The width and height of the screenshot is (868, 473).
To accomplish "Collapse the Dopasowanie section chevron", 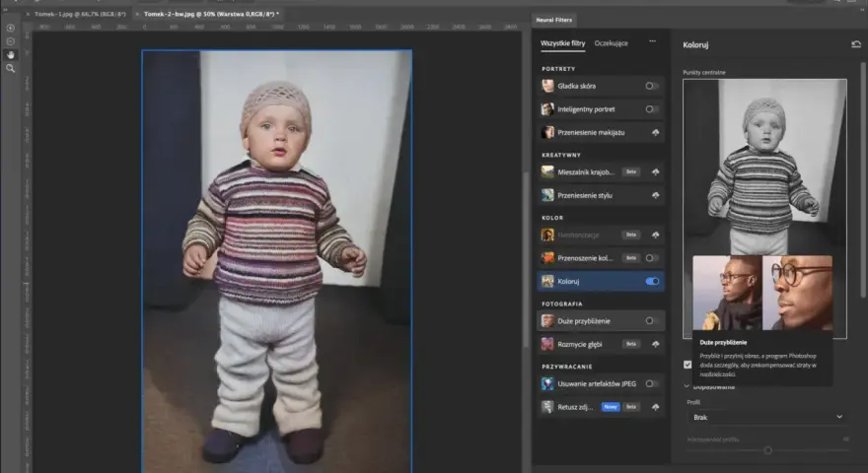I will pyautogui.click(x=687, y=386).
